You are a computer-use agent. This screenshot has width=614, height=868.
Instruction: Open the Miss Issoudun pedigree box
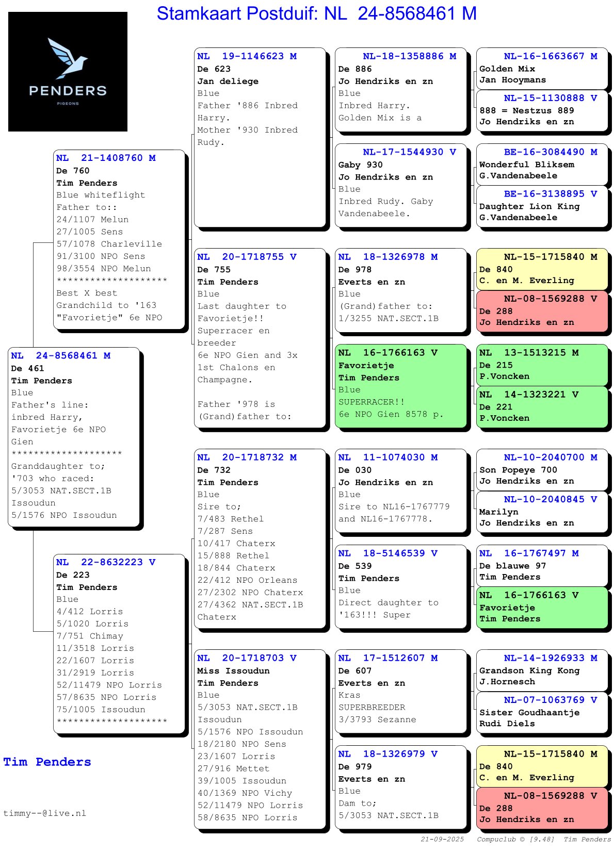[260, 739]
